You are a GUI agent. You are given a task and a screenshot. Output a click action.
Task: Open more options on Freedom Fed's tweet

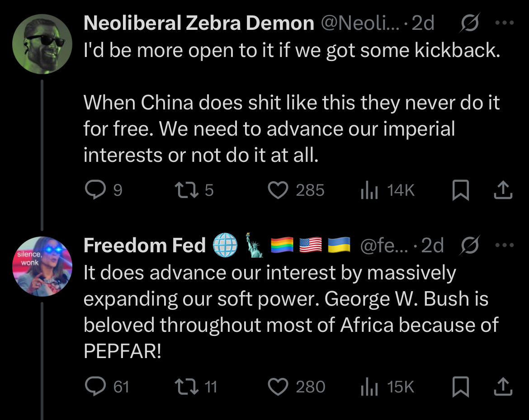[505, 245]
